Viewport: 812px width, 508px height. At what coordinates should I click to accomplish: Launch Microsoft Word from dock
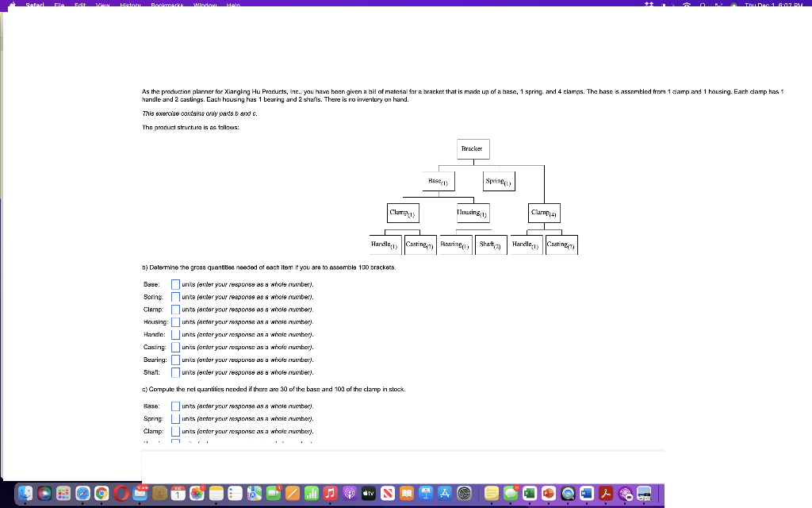click(x=587, y=494)
